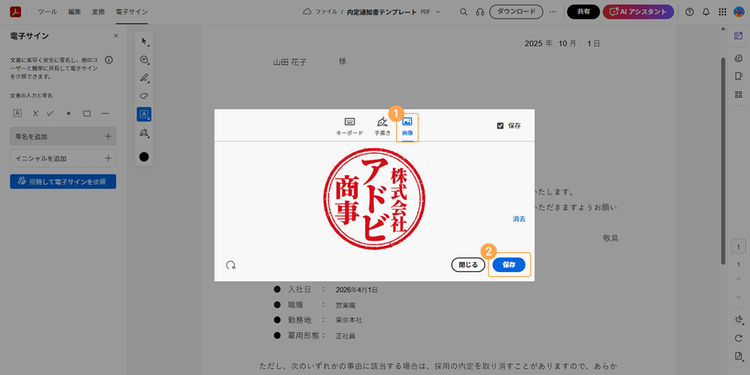Open the comments panel in right rail
The height and width of the screenshot is (375, 750).
738,58
